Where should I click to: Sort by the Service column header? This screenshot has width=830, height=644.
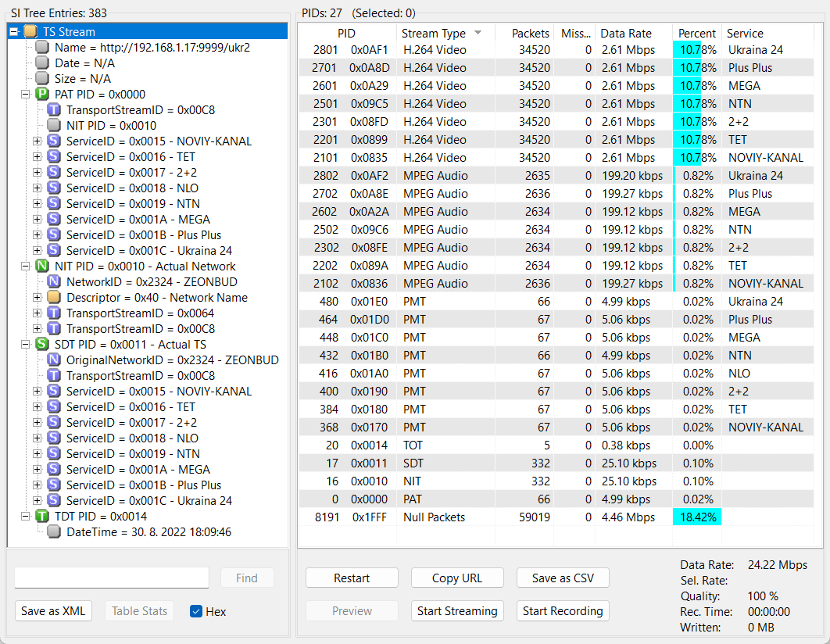tap(767, 34)
